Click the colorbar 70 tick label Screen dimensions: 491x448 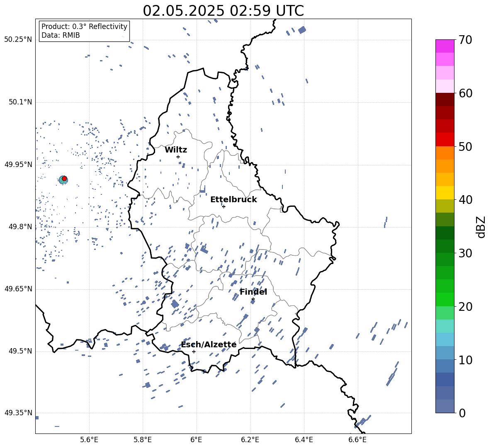tap(465, 40)
